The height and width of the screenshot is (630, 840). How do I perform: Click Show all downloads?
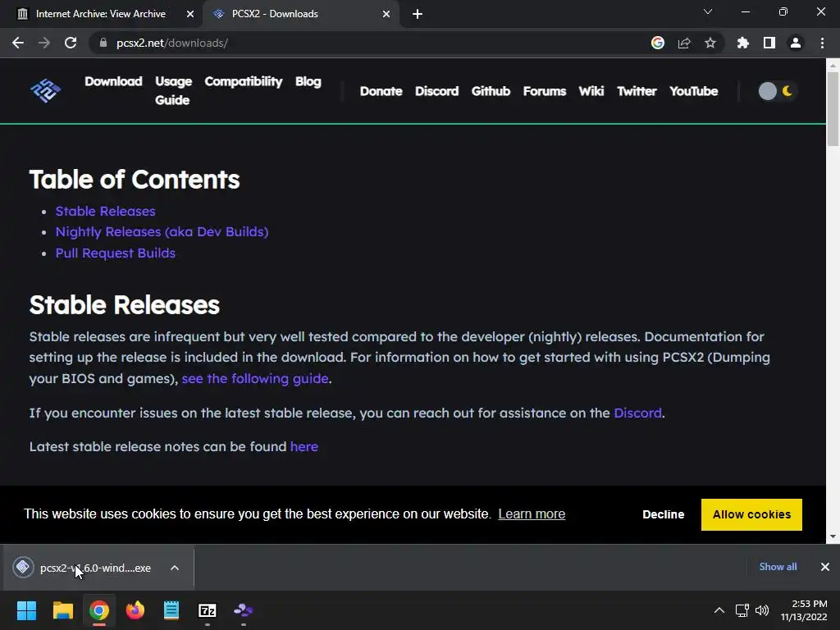click(x=778, y=567)
